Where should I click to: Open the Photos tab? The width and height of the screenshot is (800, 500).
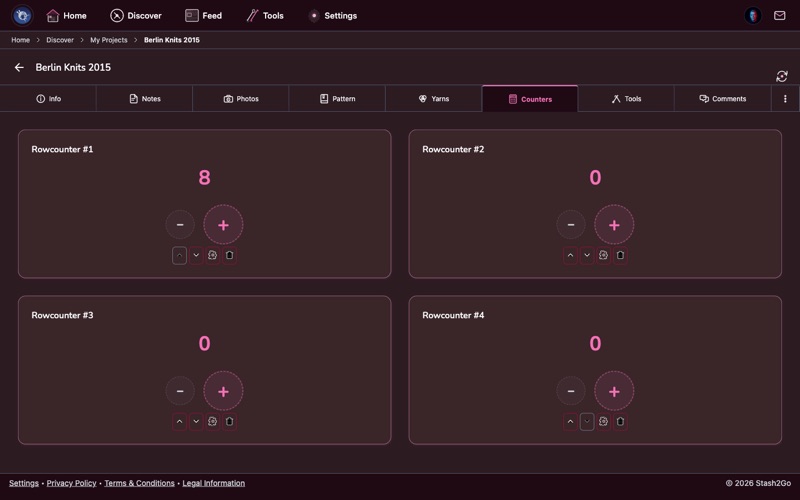tap(241, 98)
